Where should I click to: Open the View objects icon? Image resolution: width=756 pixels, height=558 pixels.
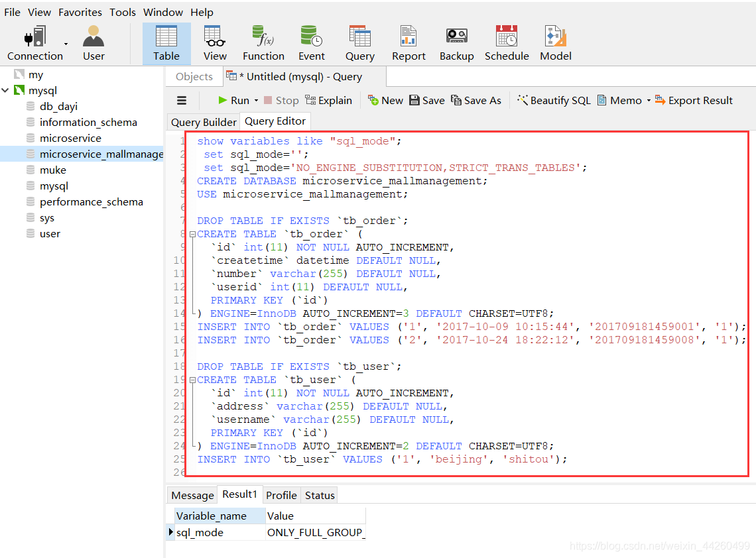tap(215, 43)
